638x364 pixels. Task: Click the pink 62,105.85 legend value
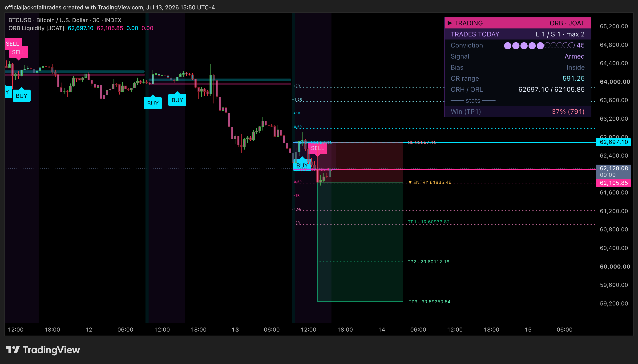(110, 28)
